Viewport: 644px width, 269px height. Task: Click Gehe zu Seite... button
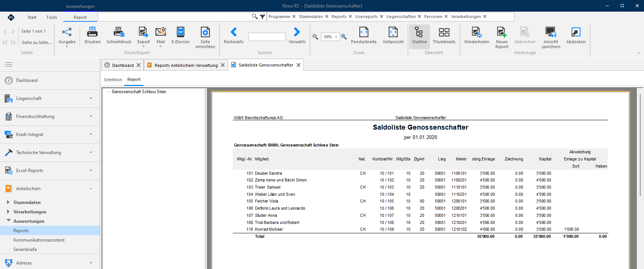click(36, 42)
